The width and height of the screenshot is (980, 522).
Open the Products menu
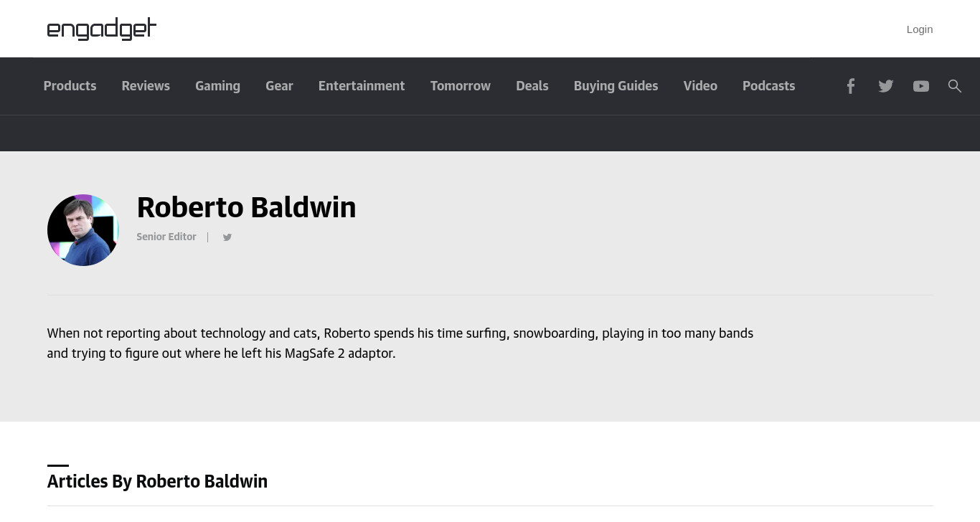pos(70,86)
